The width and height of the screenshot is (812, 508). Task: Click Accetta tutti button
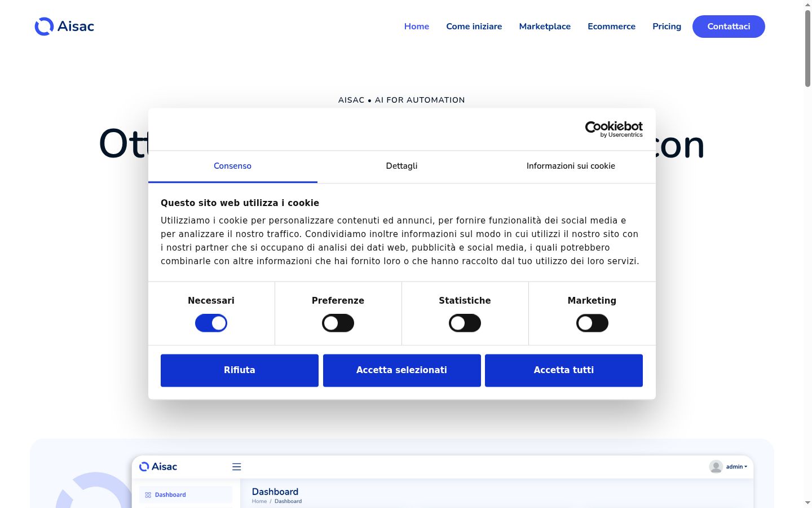pos(564,370)
